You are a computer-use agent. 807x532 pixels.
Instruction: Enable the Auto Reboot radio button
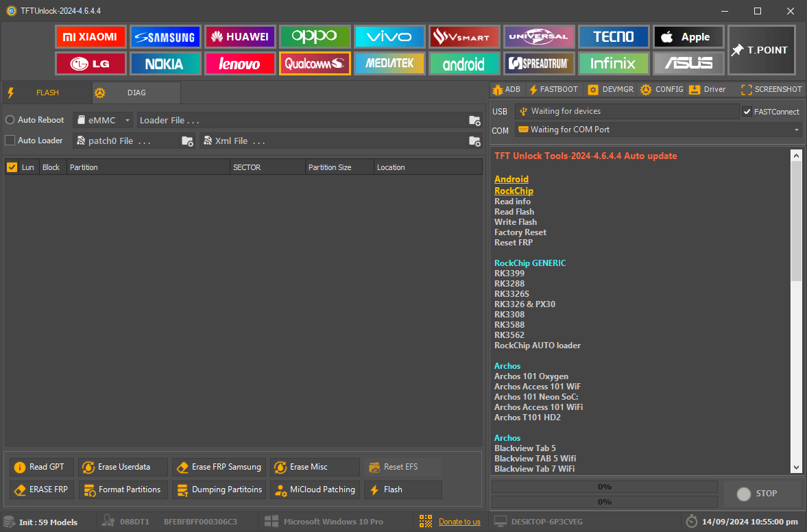coord(10,120)
